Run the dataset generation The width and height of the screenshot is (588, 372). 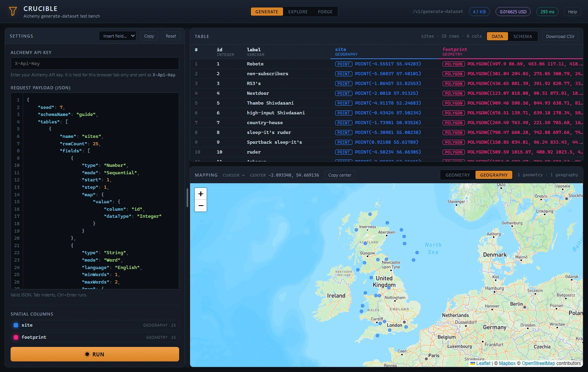(95, 354)
